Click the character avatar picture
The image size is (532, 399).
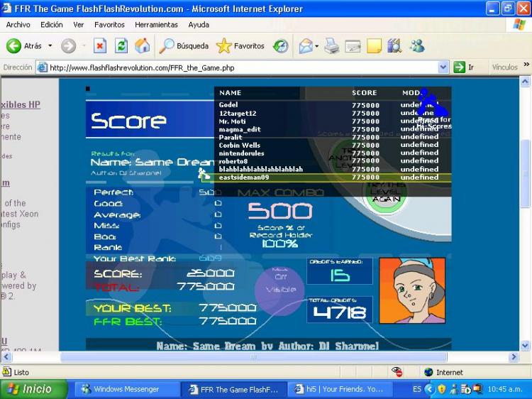point(412,290)
